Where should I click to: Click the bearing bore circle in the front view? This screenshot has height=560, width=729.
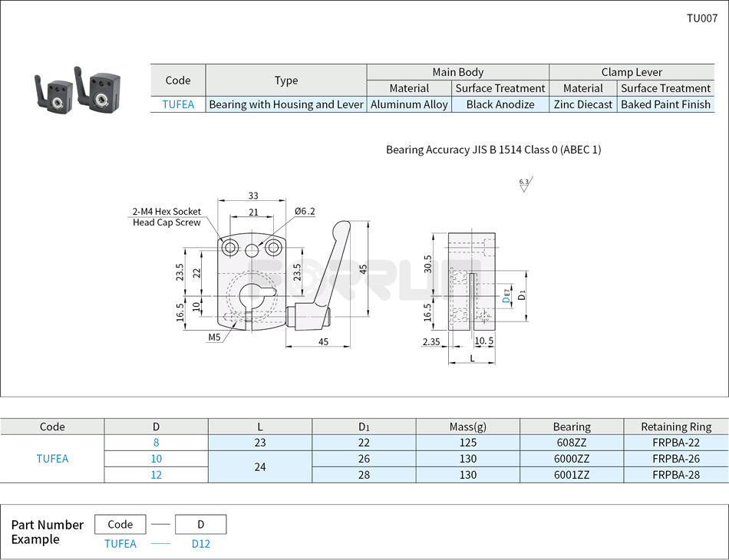(x=252, y=295)
